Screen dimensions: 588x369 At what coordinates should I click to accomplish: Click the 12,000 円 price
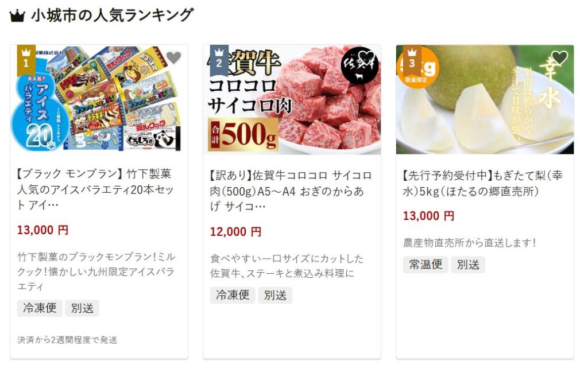point(235,231)
